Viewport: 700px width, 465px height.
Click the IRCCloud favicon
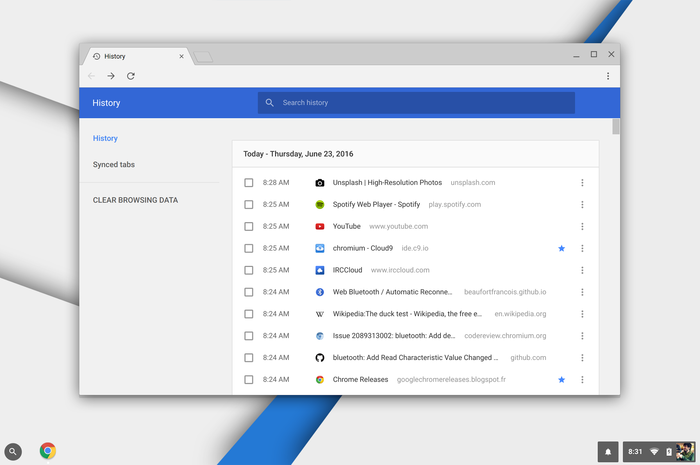pyautogui.click(x=320, y=270)
